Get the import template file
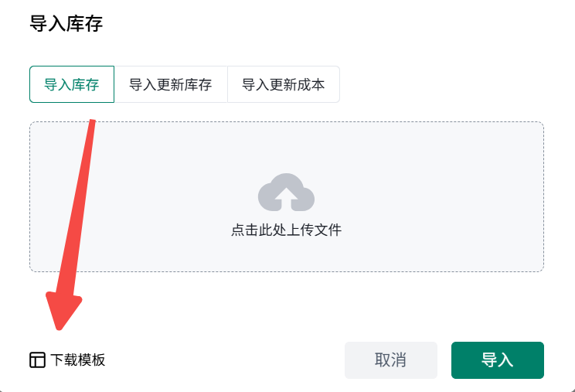Viewport: 575px width, 392px height. coord(77,360)
